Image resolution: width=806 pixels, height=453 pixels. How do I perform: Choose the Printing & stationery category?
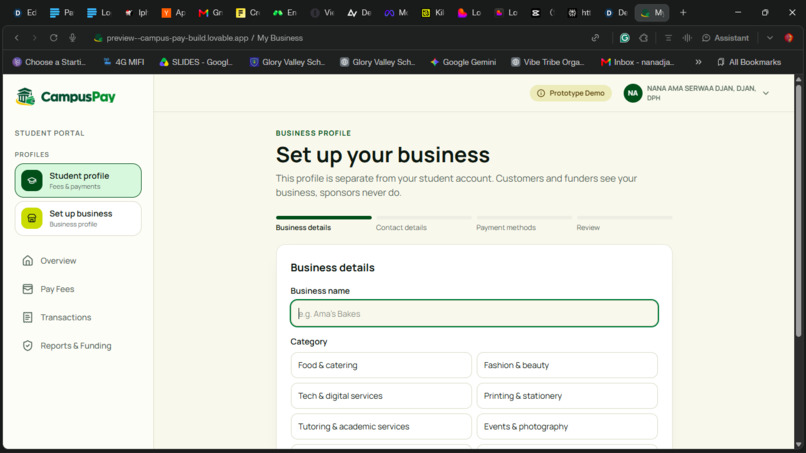pos(567,396)
